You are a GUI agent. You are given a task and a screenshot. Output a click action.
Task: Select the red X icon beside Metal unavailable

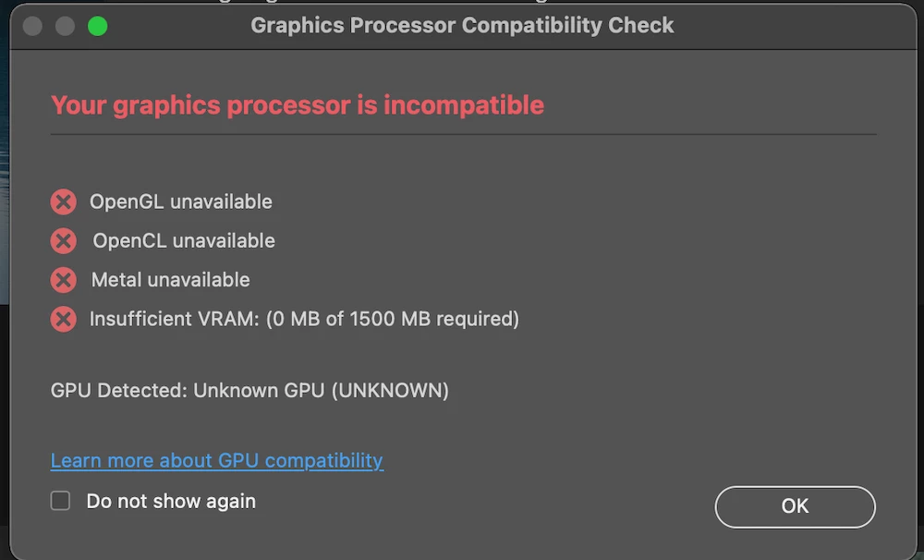tap(63, 280)
